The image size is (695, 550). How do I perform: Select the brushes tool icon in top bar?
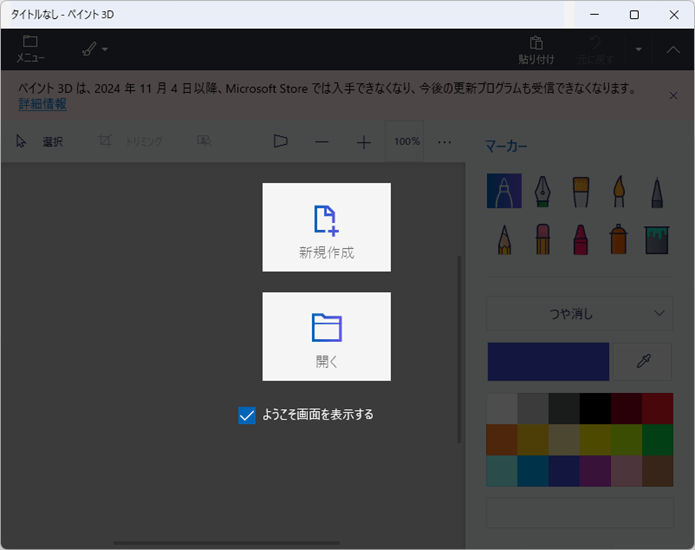(89, 49)
